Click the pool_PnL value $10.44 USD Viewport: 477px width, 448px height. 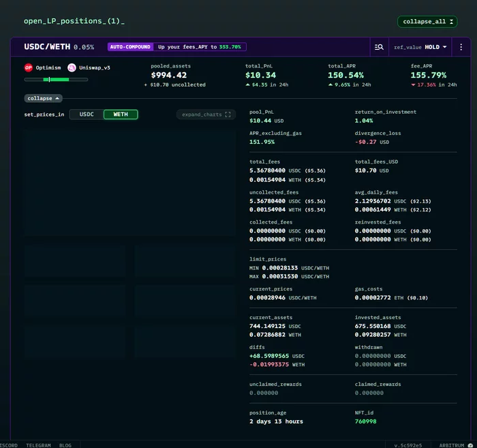tap(266, 121)
